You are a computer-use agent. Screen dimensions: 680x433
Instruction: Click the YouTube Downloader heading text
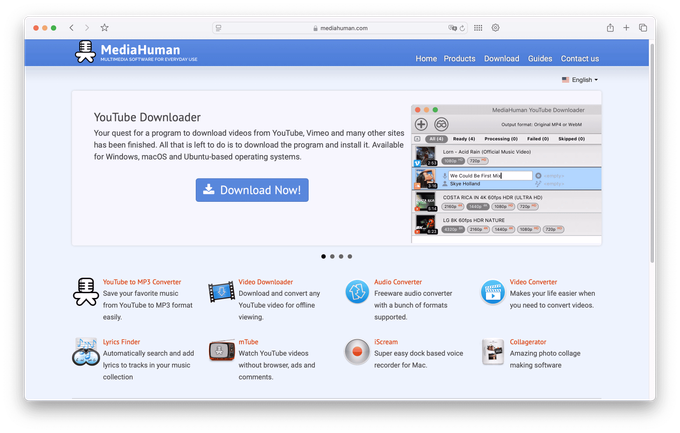147,117
